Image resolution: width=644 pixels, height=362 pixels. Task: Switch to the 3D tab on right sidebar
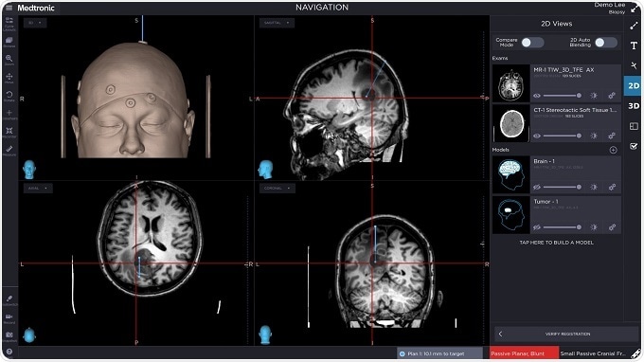[634, 106]
